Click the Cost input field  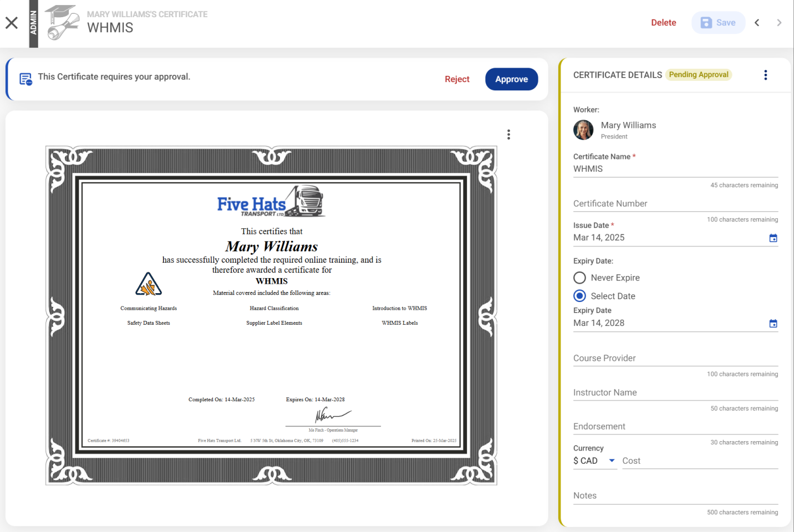(x=700, y=461)
